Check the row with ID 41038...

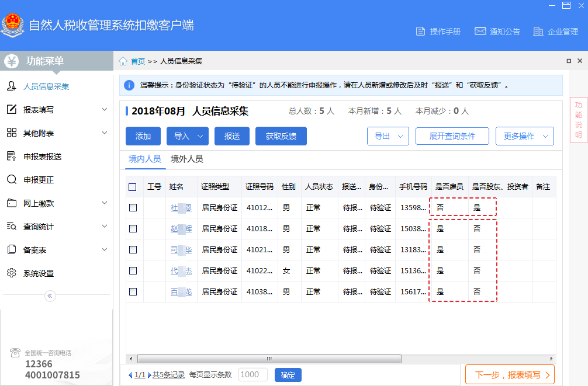click(133, 291)
